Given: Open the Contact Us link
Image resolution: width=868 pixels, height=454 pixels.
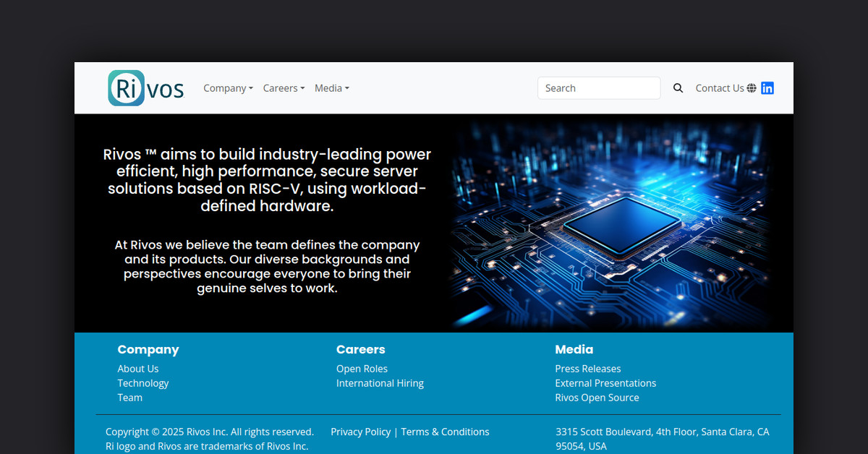Looking at the screenshot, I should pos(719,88).
